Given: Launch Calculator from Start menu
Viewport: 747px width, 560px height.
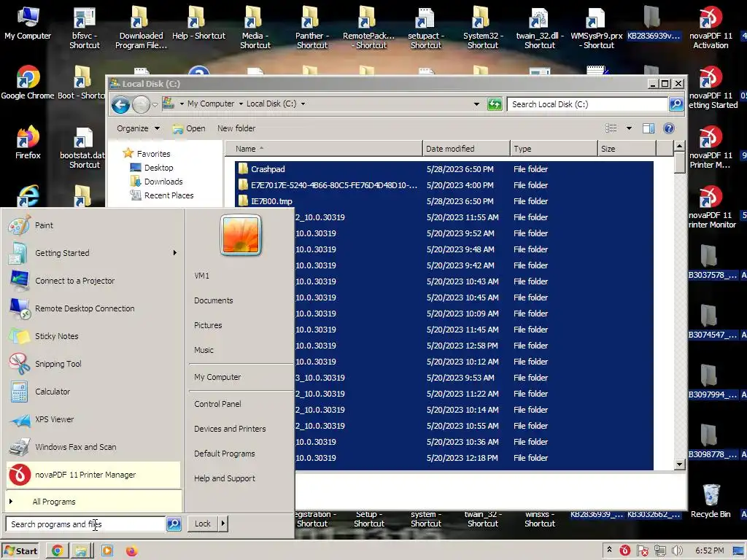Looking at the screenshot, I should (x=94, y=392).
